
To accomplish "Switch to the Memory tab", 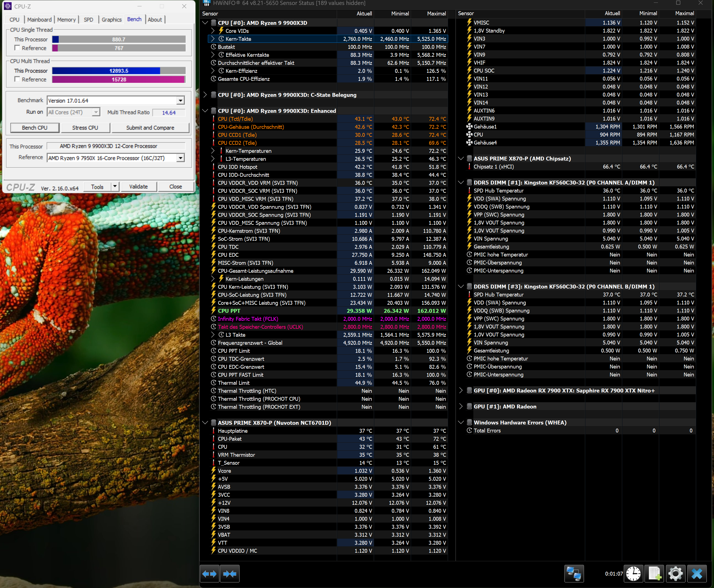I will point(67,20).
